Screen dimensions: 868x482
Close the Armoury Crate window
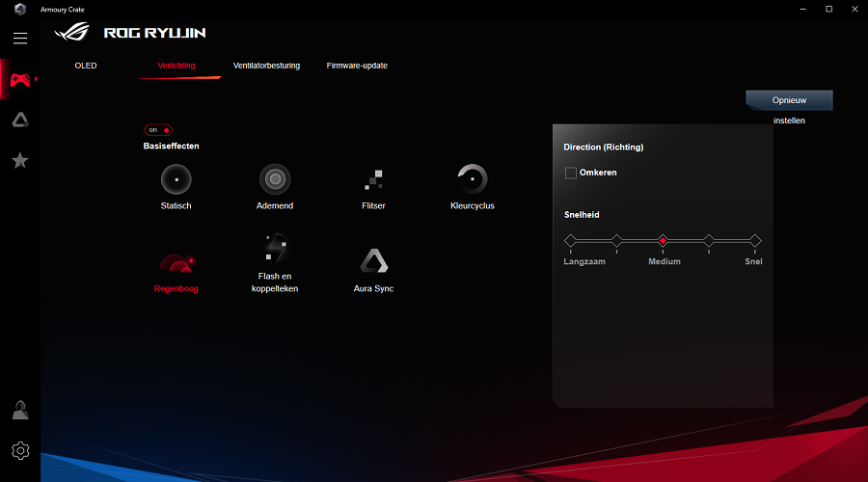click(854, 9)
